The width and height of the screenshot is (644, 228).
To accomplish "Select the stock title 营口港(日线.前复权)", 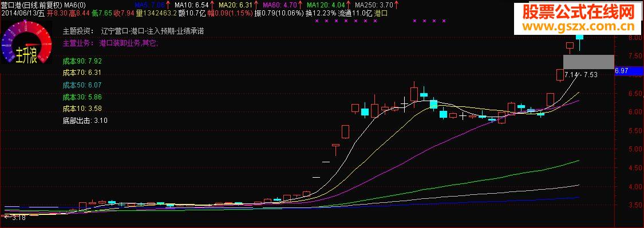I will tap(31, 5).
